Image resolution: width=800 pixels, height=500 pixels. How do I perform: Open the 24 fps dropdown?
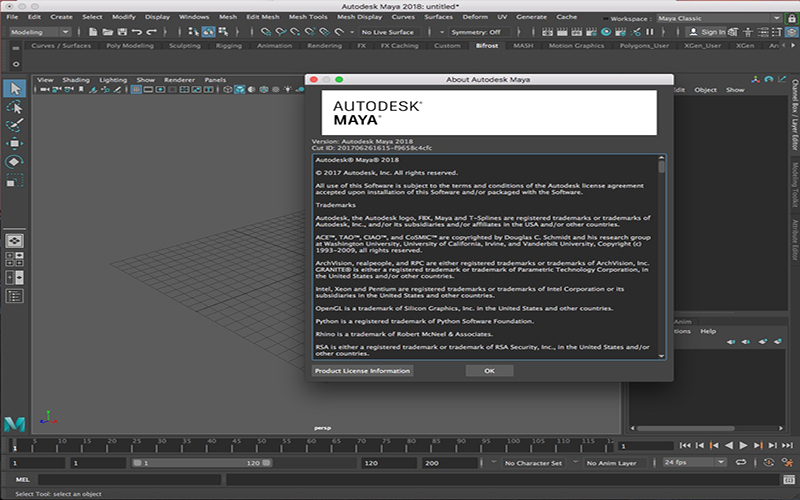(694, 462)
